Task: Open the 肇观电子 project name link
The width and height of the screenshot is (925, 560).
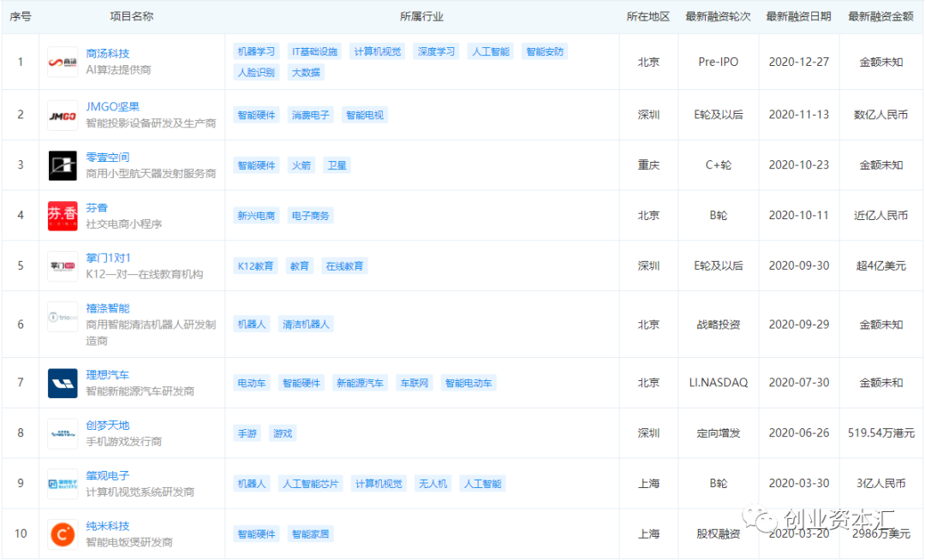Action: [108, 475]
